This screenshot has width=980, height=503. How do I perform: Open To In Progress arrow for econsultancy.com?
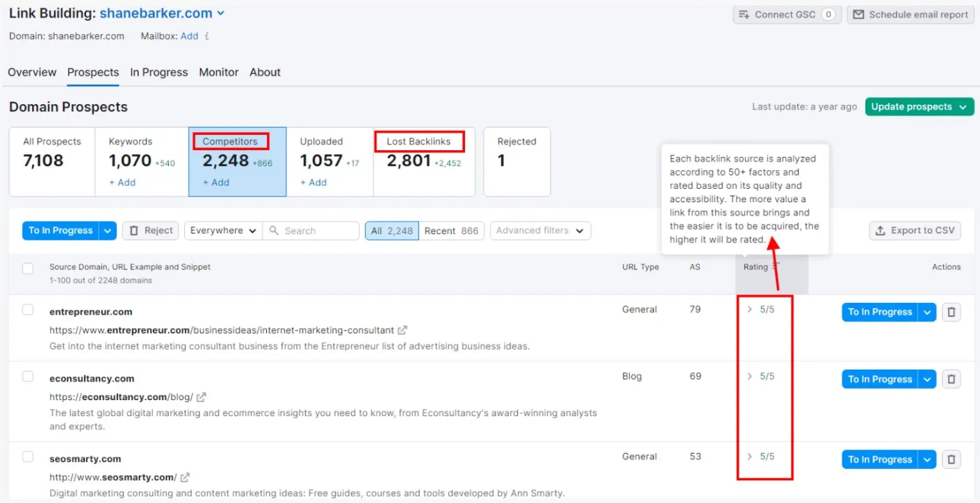[927, 379]
